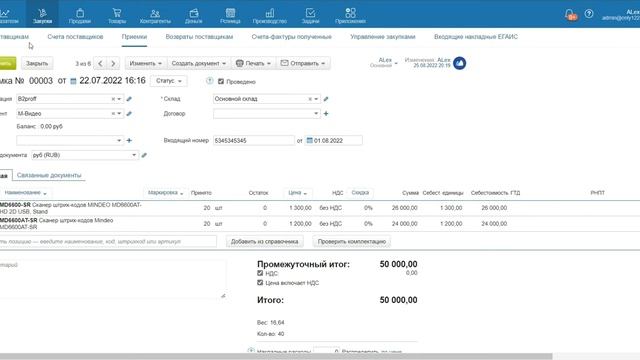This screenshot has width=640, height=360.
Task: Open the Товары cart icon
Action: [117, 14]
